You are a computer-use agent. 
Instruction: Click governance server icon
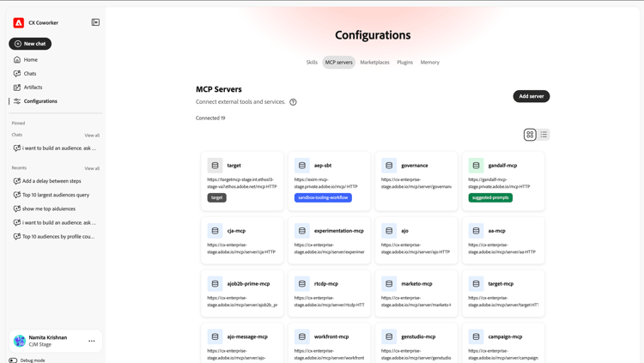[389, 166]
